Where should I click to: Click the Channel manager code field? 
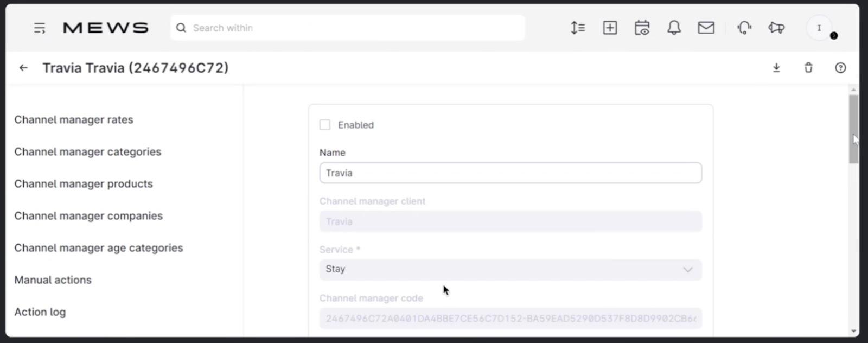510,318
